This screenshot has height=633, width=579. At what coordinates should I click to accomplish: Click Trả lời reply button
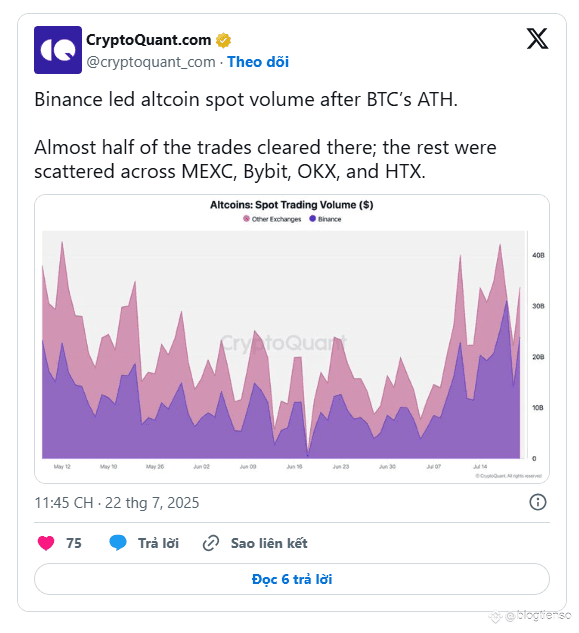pyautogui.click(x=158, y=543)
